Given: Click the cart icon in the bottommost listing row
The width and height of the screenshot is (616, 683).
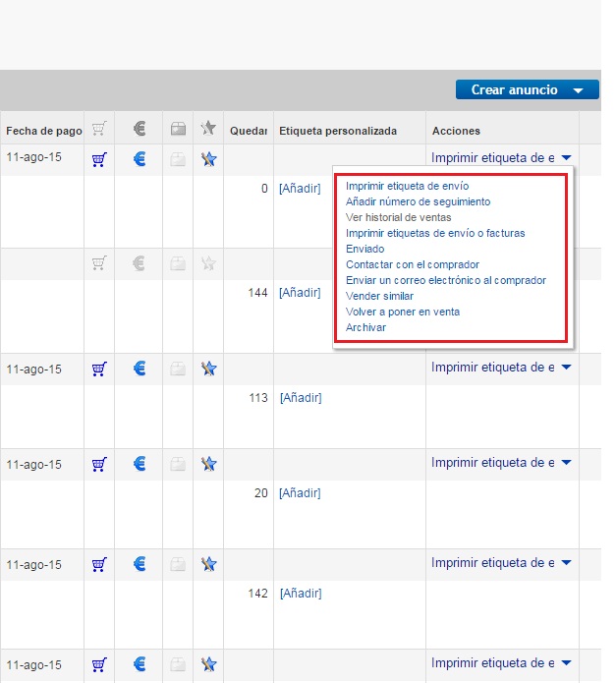Looking at the screenshot, I should 99,664.
